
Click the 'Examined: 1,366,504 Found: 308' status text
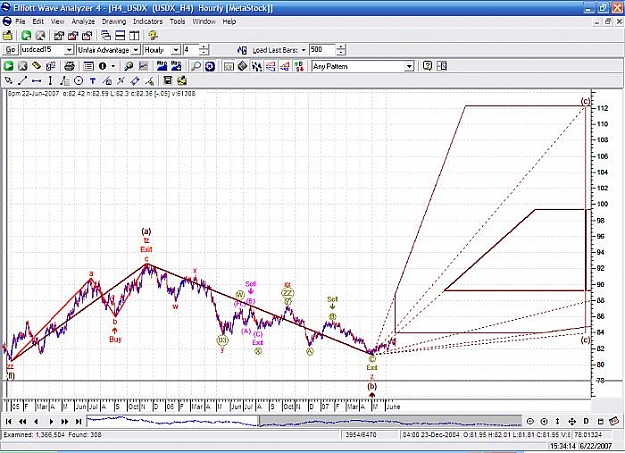(x=52, y=435)
